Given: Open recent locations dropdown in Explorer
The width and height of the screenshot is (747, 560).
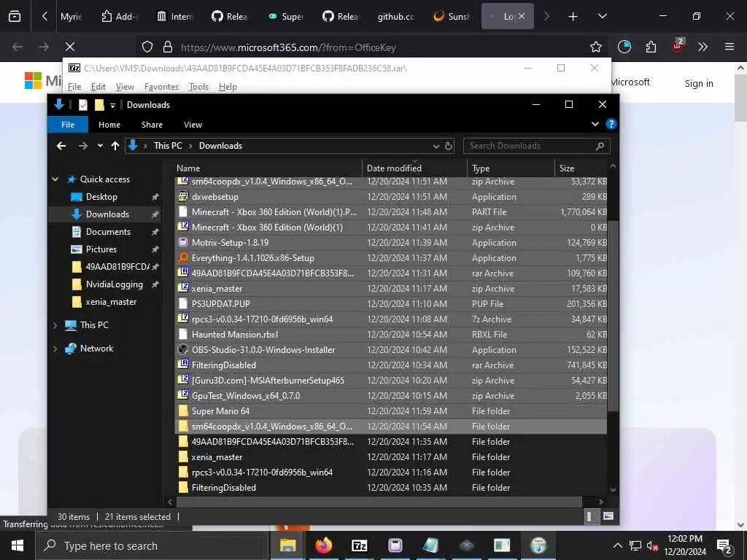Looking at the screenshot, I should tap(100, 146).
